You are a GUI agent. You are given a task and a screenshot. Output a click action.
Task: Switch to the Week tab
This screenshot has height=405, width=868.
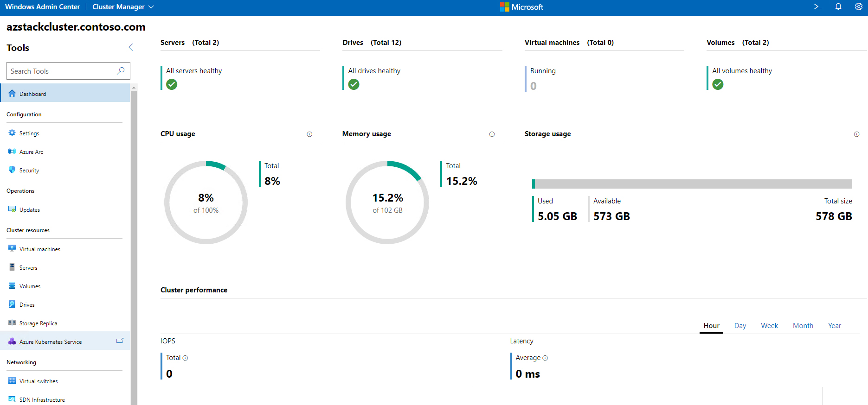pyautogui.click(x=769, y=326)
